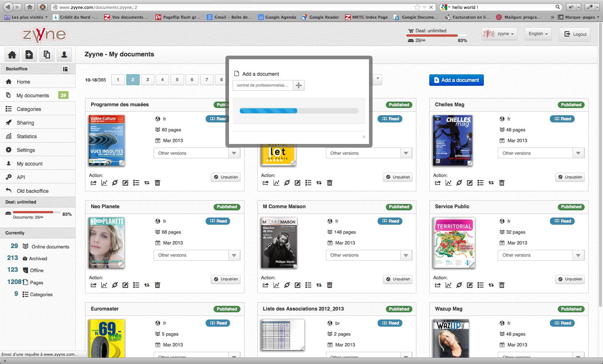Read the Neo Planete document

click(x=218, y=221)
